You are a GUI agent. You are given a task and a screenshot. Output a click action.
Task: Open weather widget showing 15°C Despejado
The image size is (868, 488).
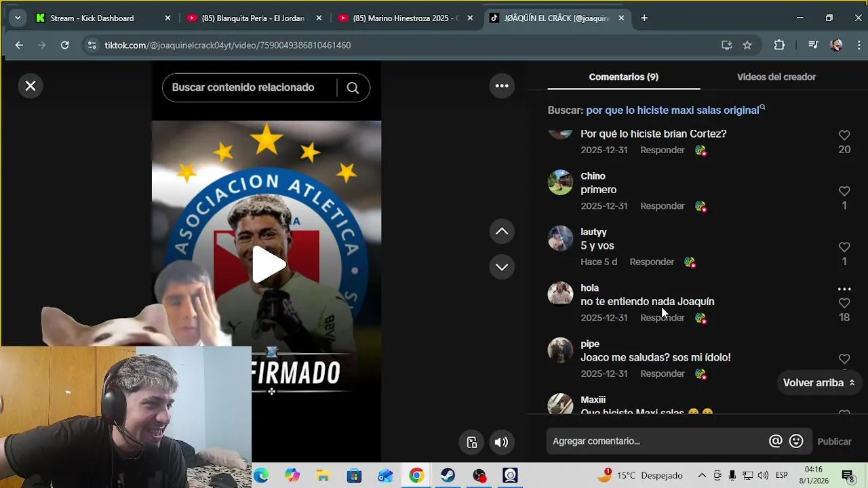pos(639,476)
